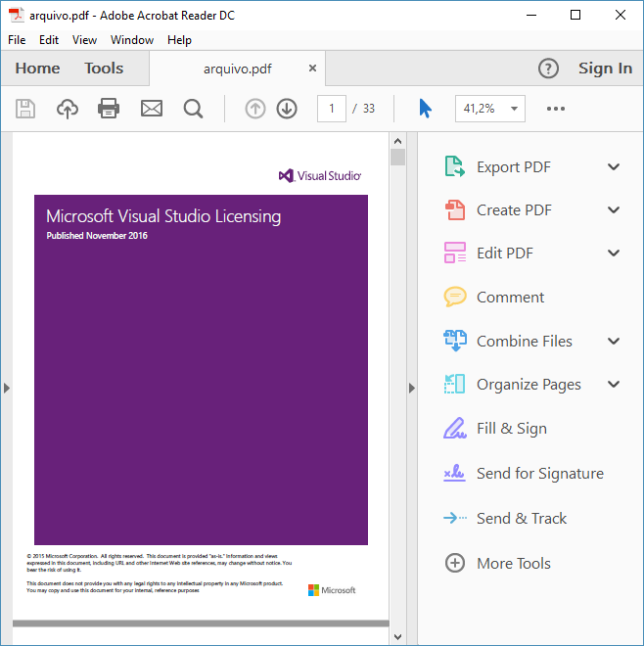Click the Send & Track arrow icon
This screenshot has height=646, width=644.
coord(455,518)
